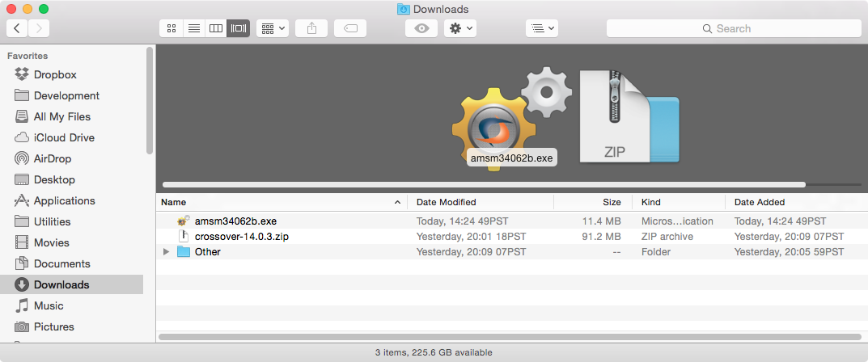Open Development folder in sidebar

point(72,95)
